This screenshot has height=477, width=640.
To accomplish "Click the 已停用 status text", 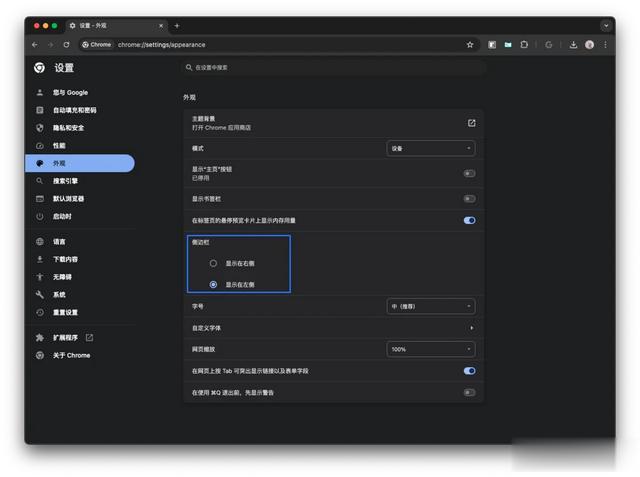I will (200, 178).
